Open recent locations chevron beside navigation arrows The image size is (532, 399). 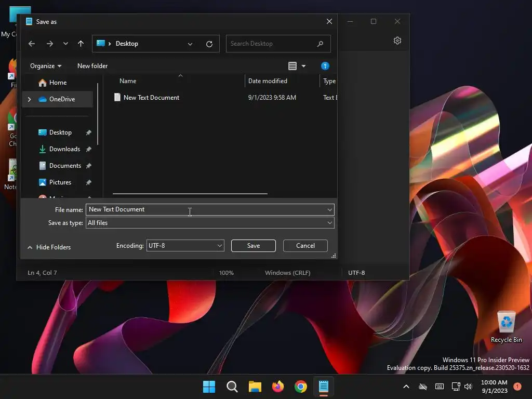65,44
